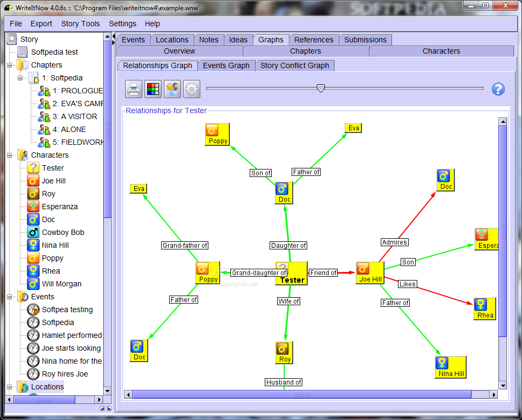Image resolution: width=522 pixels, height=420 pixels.
Task: Click the graph zoom slider handle
Action: (321, 88)
